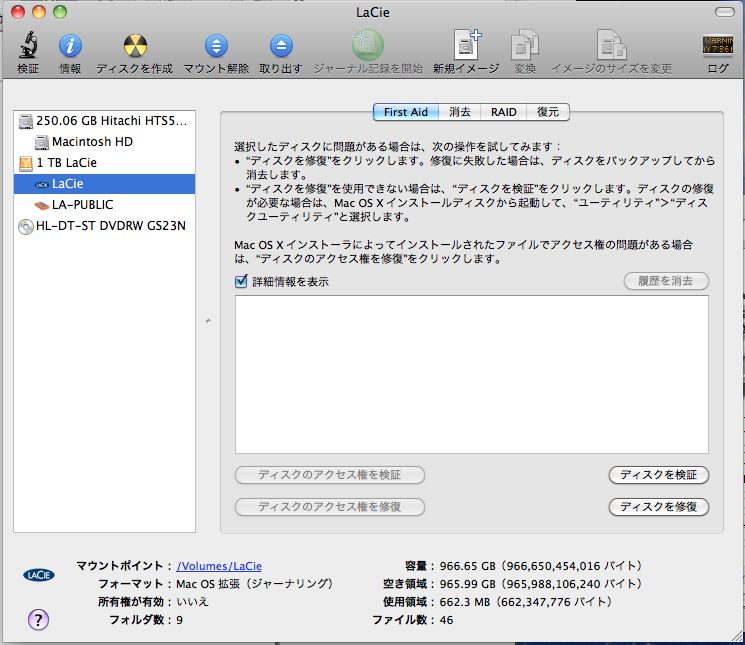
Task: Switch to the RAID tab
Action: 504,112
